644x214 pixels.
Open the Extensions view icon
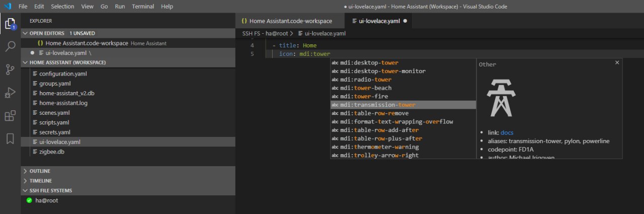coord(10,116)
